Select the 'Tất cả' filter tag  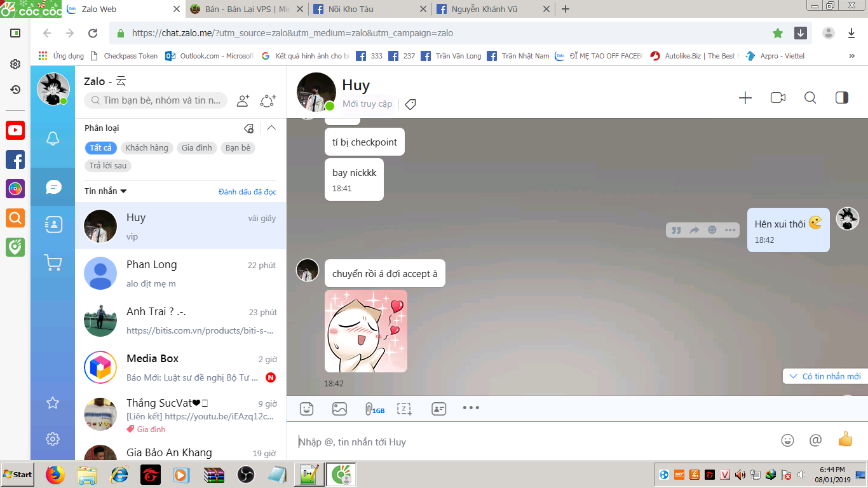click(x=100, y=148)
